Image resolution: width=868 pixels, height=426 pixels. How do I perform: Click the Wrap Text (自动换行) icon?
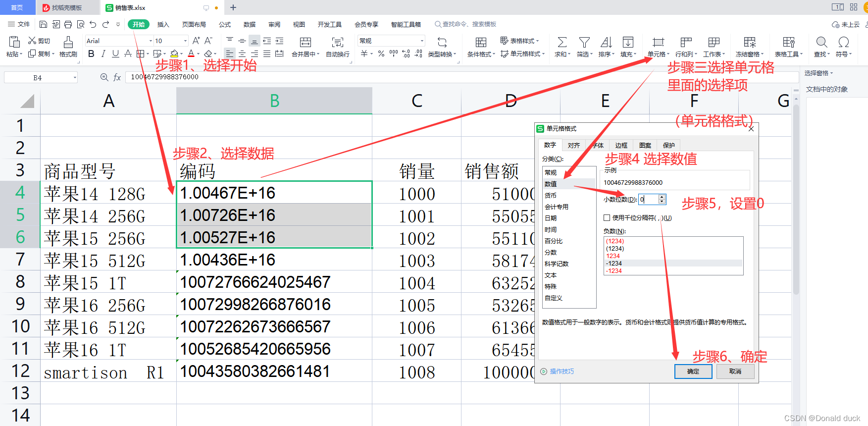coord(338,42)
